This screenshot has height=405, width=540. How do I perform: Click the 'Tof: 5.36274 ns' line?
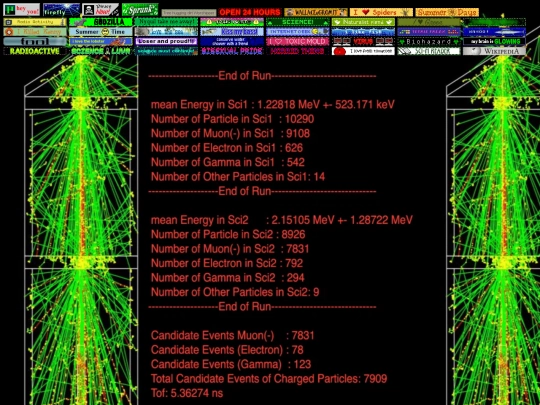tap(187, 393)
